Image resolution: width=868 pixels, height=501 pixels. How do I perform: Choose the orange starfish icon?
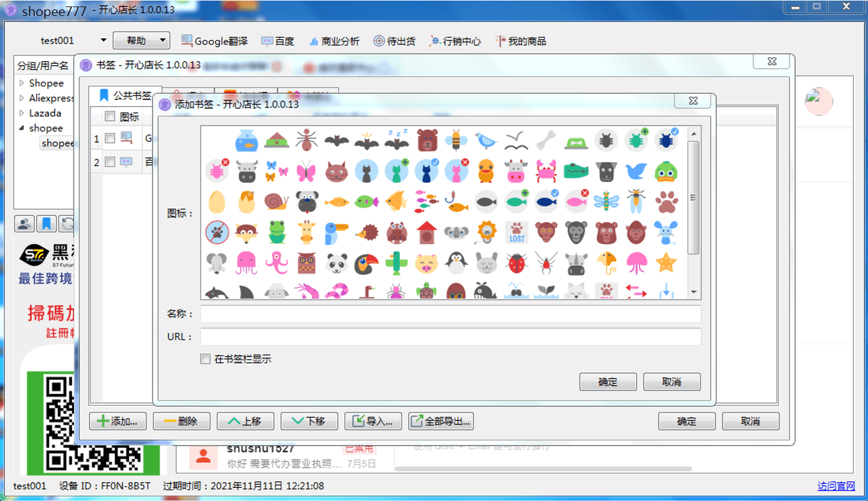tap(666, 263)
